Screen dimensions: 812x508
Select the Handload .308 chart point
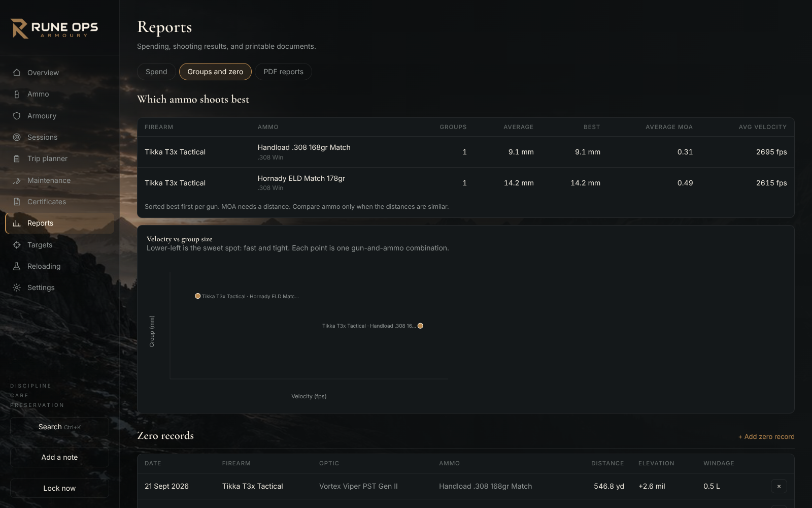click(420, 326)
